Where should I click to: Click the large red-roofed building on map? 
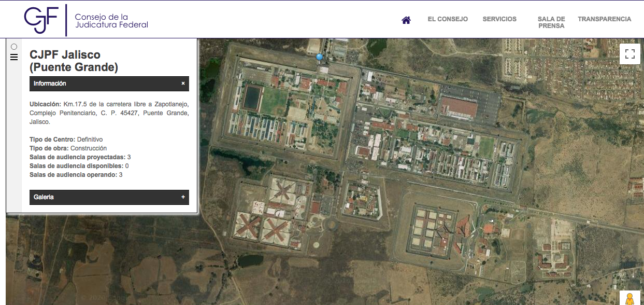pos(458,107)
